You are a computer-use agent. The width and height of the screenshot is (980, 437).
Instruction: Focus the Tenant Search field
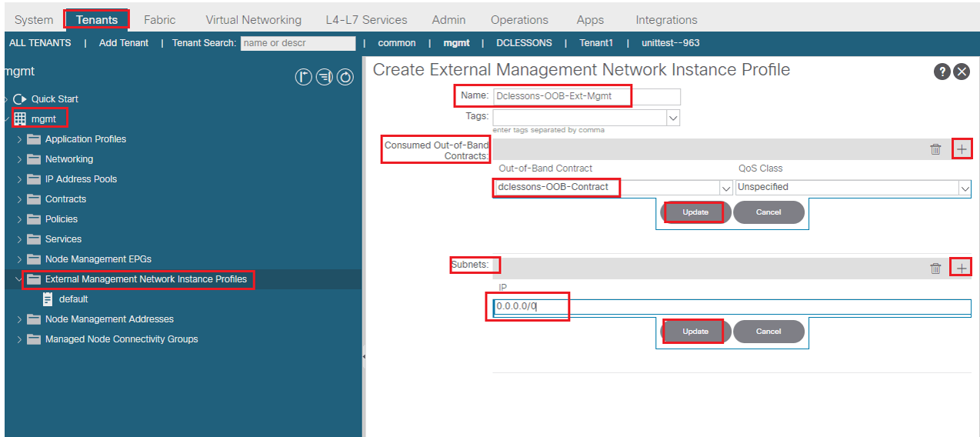coord(298,43)
